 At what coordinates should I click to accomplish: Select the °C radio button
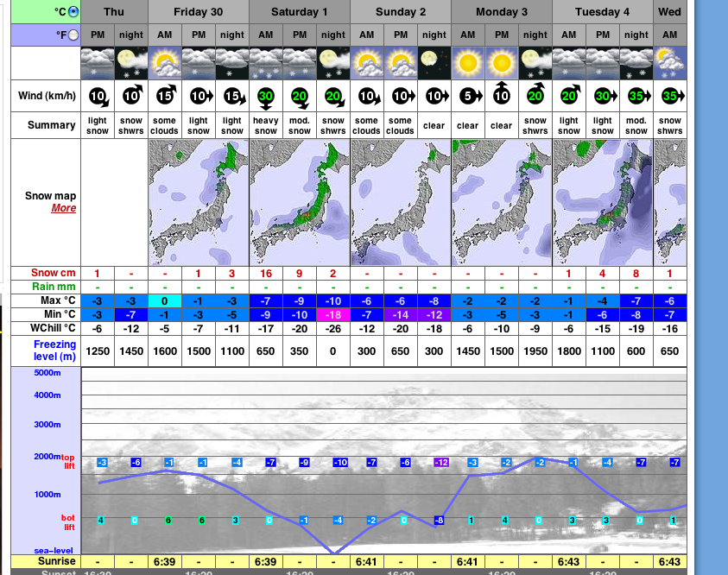click(x=73, y=11)
